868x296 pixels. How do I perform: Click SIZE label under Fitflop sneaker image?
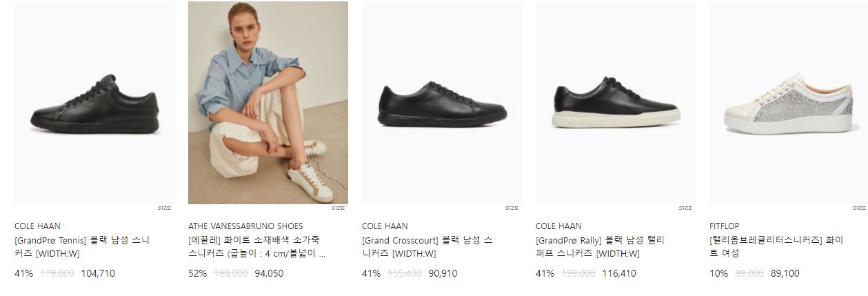click(x=859, y=208)
